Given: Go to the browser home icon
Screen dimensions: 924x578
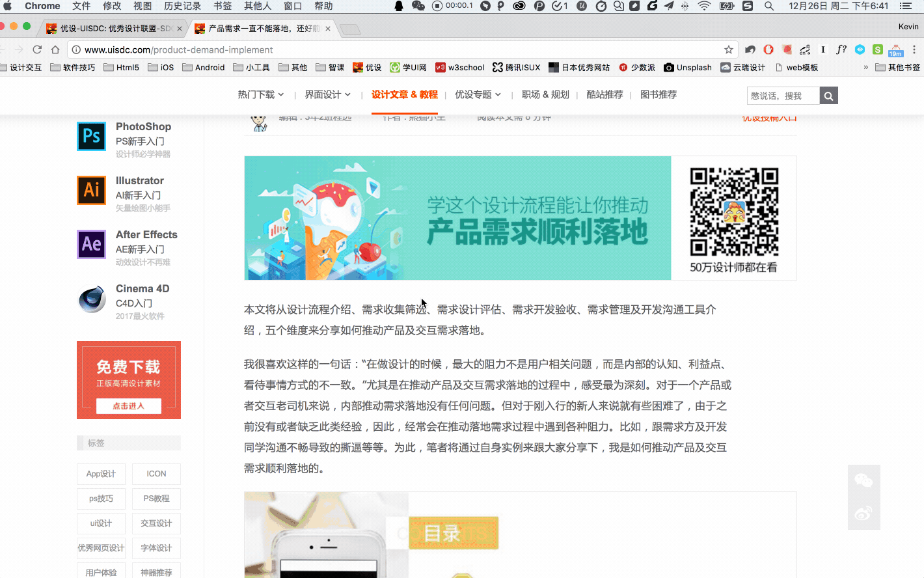Looking at the screenshot, I should [55, 49].
